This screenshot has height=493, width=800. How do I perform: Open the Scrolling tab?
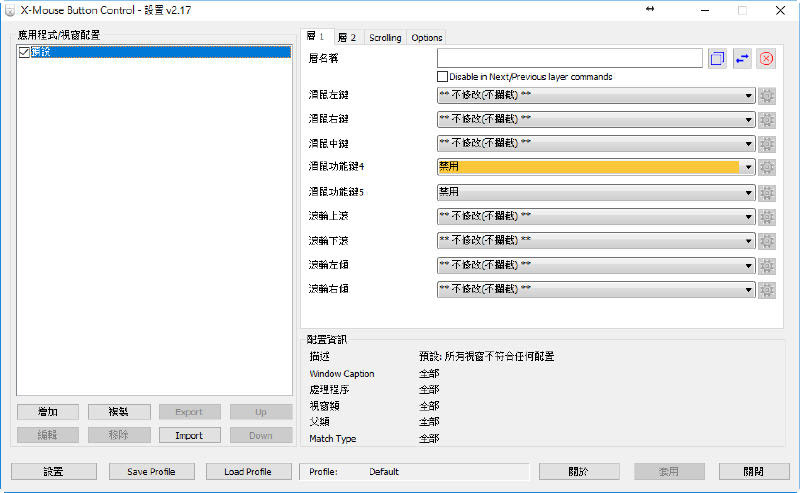(385, 38)
